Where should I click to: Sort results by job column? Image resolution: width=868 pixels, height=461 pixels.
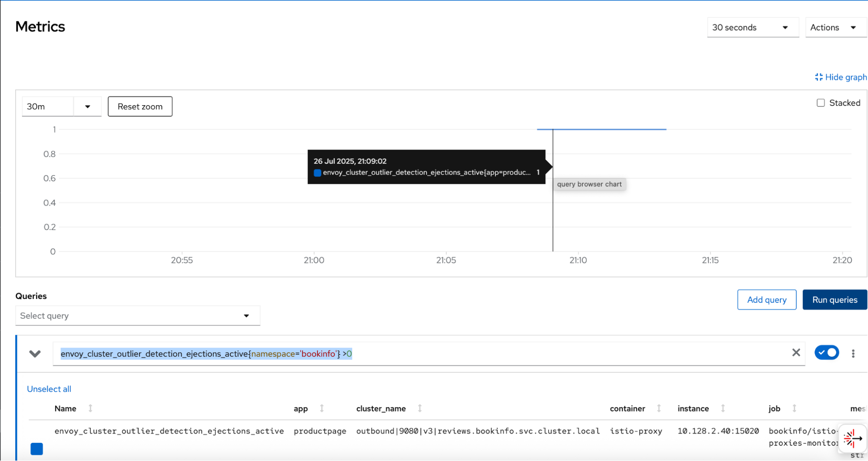pyautogui.click(x=794, y=408)
